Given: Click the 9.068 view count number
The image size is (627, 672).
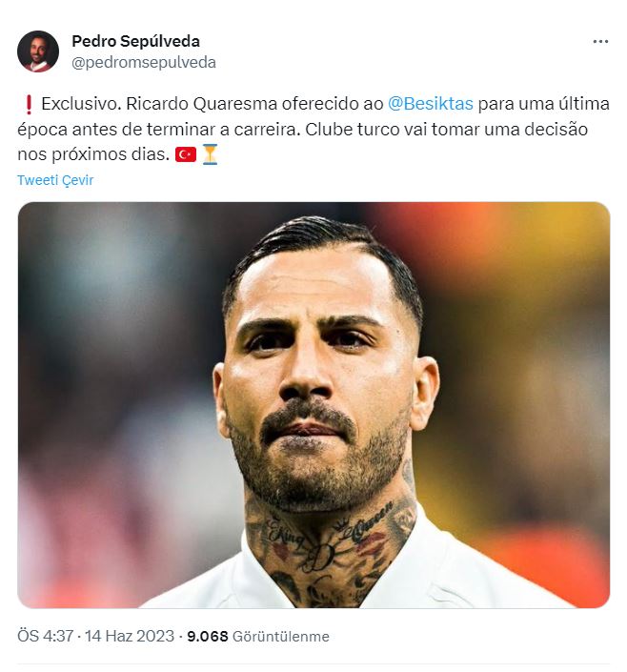Looking at the screenshot, I should (208, 636).
